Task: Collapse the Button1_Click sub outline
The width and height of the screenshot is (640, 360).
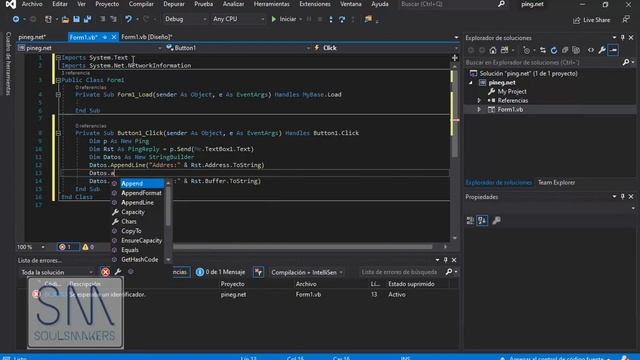Action: pyautogui.click(x=58, y=133)
